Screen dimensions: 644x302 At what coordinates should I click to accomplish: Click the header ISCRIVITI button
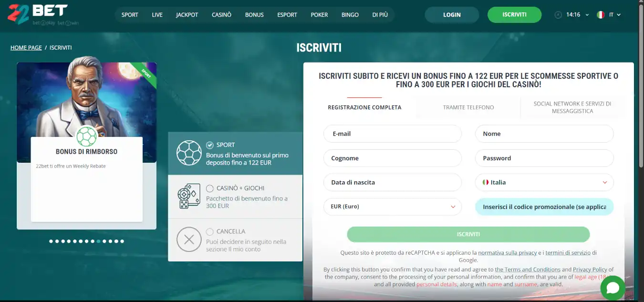click(514, 15)
